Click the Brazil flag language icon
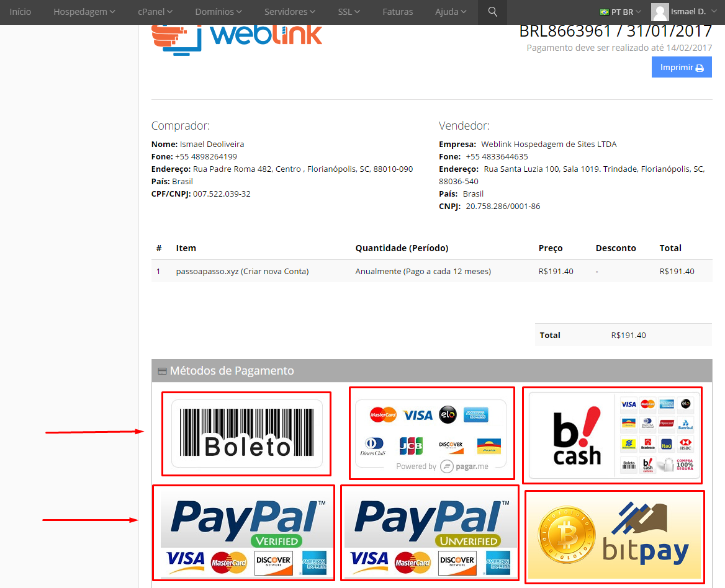725x588 pixels. click(605, 12)
